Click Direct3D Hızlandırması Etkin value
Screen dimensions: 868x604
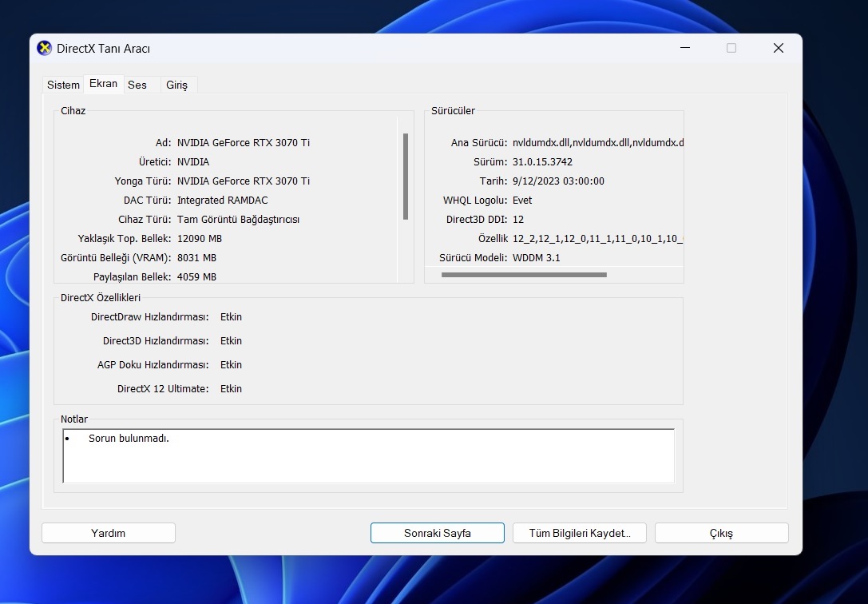pos(231,341)
